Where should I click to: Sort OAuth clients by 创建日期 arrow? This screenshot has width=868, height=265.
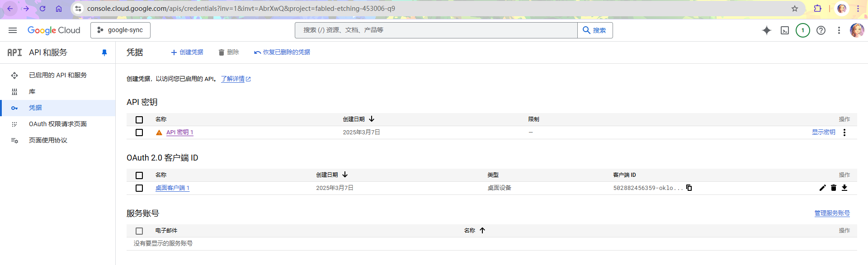(x=345, y=175)
